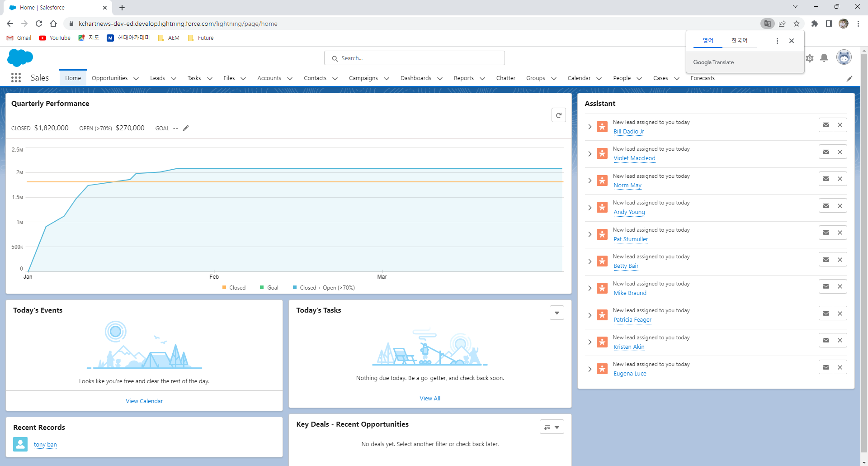Open lead Eugena Luce link
Viewport: 868px width, 466px height.
pyautogui.click(x=630, y=374)
